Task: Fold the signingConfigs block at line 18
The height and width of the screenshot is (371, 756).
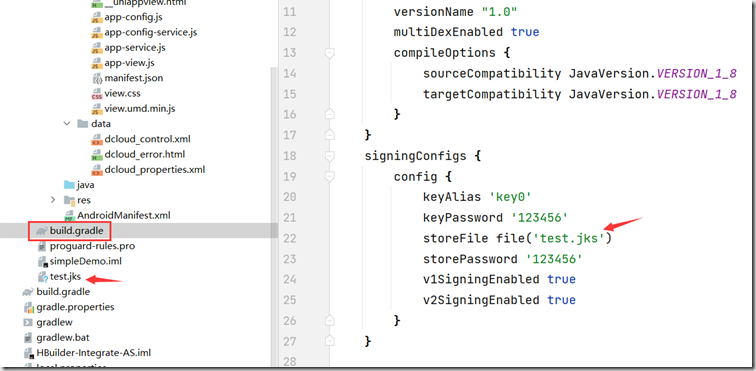Action: tap(330, 156)
